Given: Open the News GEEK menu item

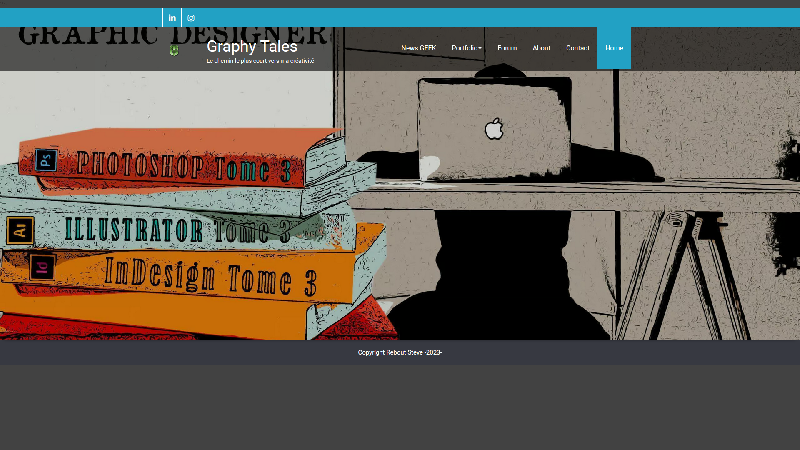Looking at the screenshot, I should (x=418, y=48).
